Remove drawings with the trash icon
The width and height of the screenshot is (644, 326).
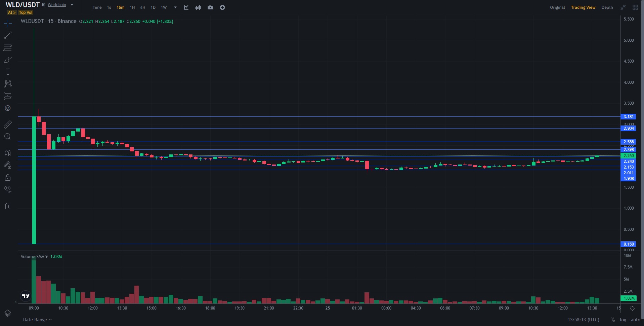pos(8,206)
